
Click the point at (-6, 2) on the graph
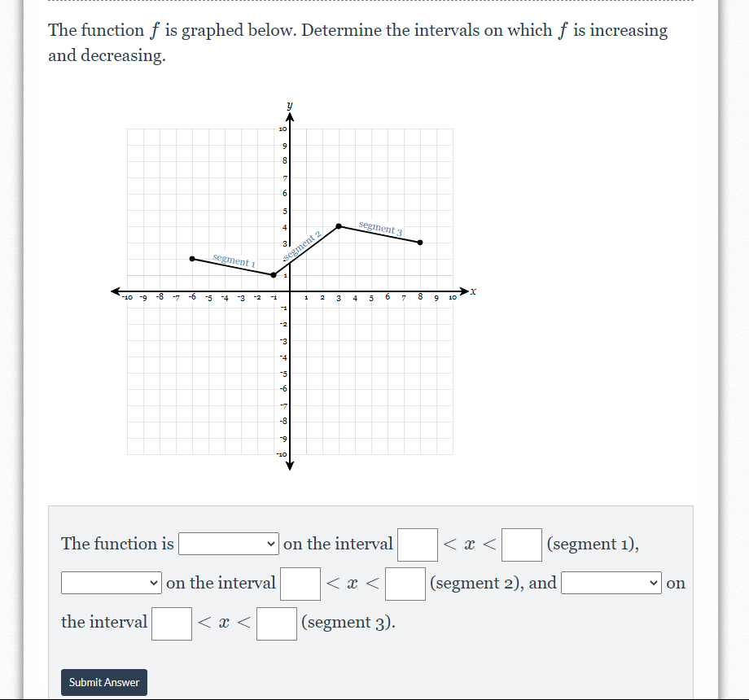192,258
